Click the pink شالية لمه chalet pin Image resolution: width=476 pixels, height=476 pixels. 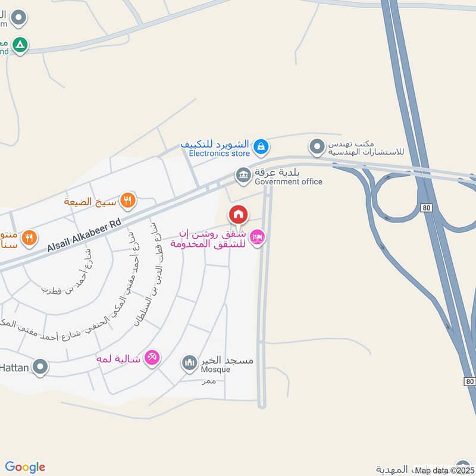(x=152, y=358)
